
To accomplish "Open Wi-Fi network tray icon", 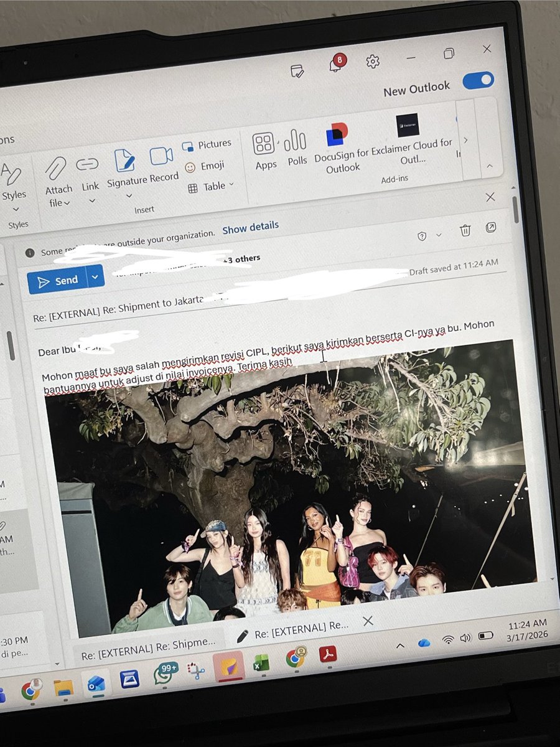I will [x=447, y=639].
